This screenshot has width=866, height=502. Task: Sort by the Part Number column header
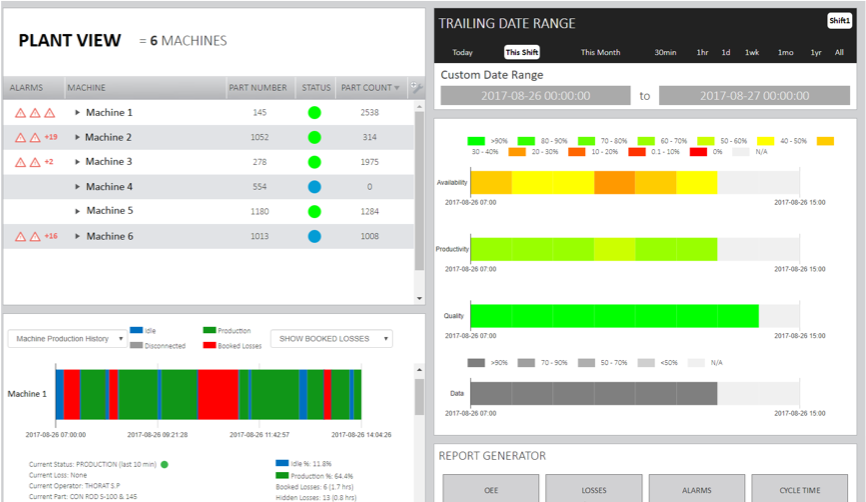click(x=258, y=88)
